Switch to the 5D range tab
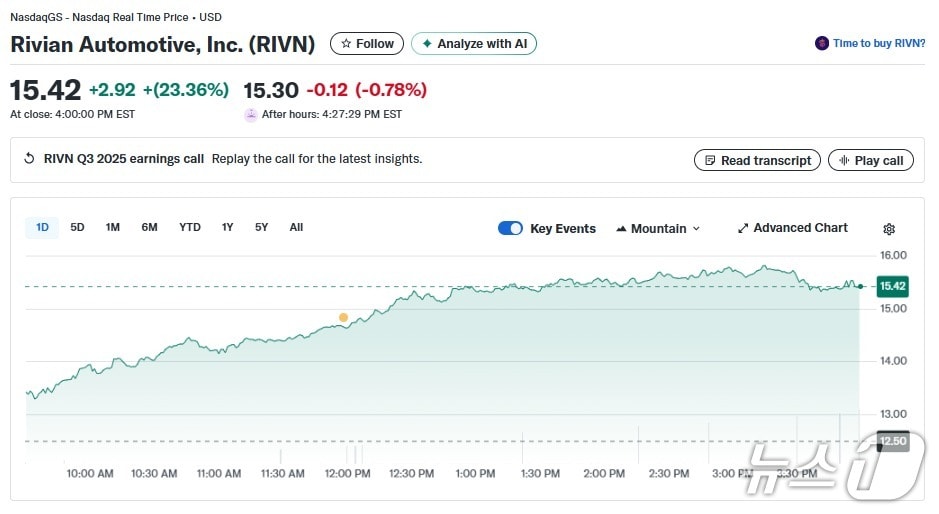This screenshot has width=939, height=514. (x=77, y=227)
